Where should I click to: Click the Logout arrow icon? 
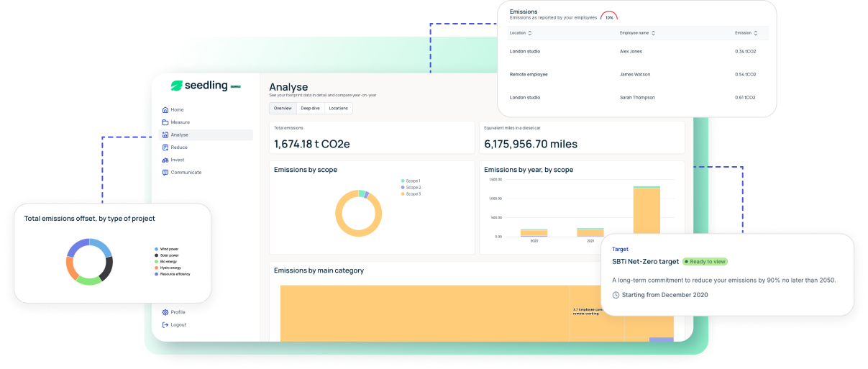coord(165,325)
